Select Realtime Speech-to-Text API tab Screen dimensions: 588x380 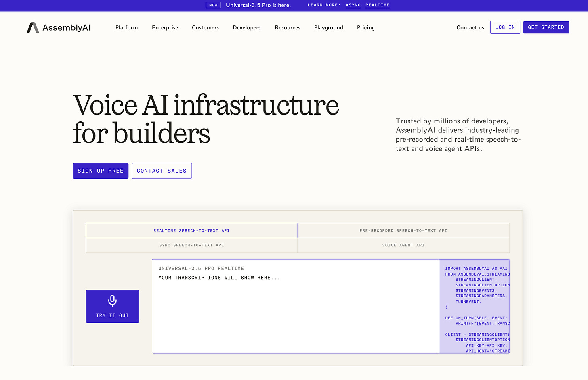(x=192, y=230)
